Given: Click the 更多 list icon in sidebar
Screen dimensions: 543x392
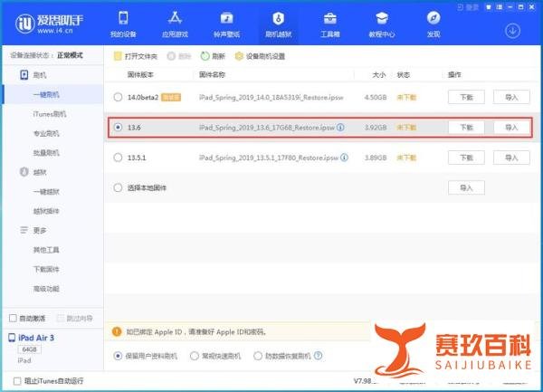Looking at the screenshot, I should point(24,230).
